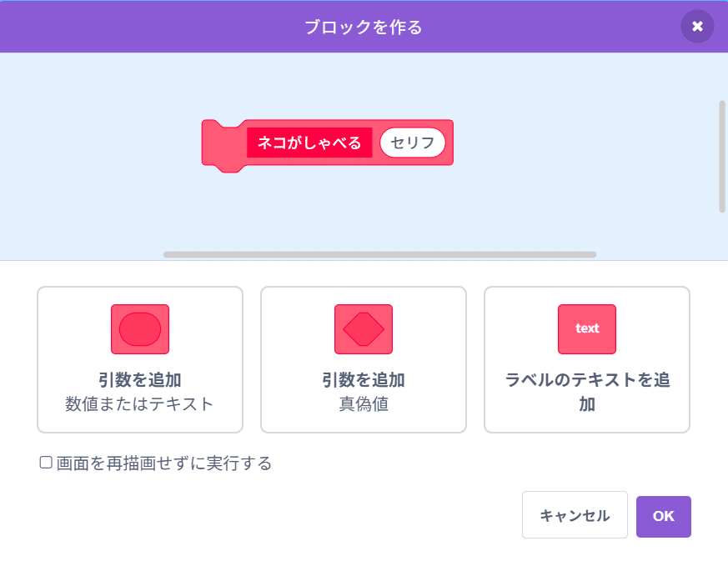Screen dimensions: 728x561
Task: Click the ネコがしゃべる label on the block
Action: coord(309,143)
